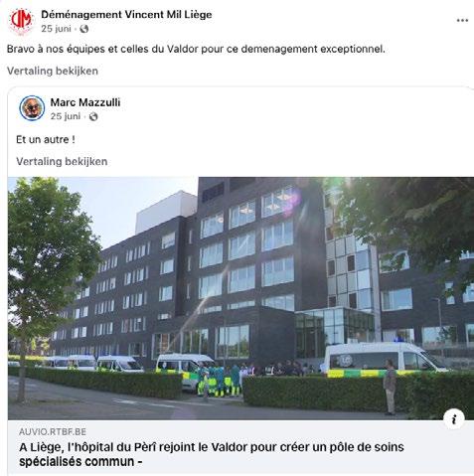
Task: Open Déménagement Vincent Mil Liège page name
Action: [x=126, y=15]
